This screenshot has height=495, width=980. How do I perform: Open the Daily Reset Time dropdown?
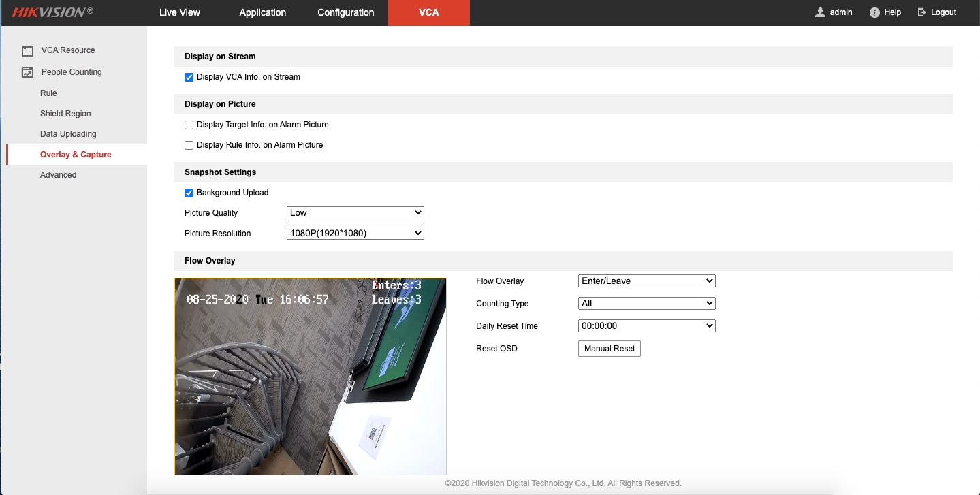[647, 325]
